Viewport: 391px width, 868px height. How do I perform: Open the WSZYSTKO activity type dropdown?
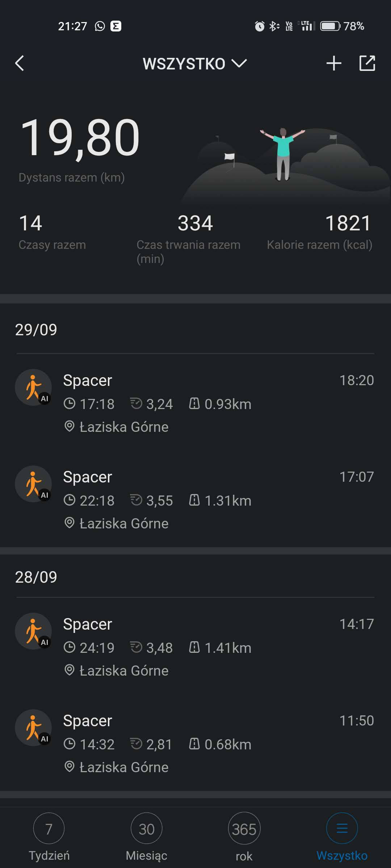click(195, 64)
